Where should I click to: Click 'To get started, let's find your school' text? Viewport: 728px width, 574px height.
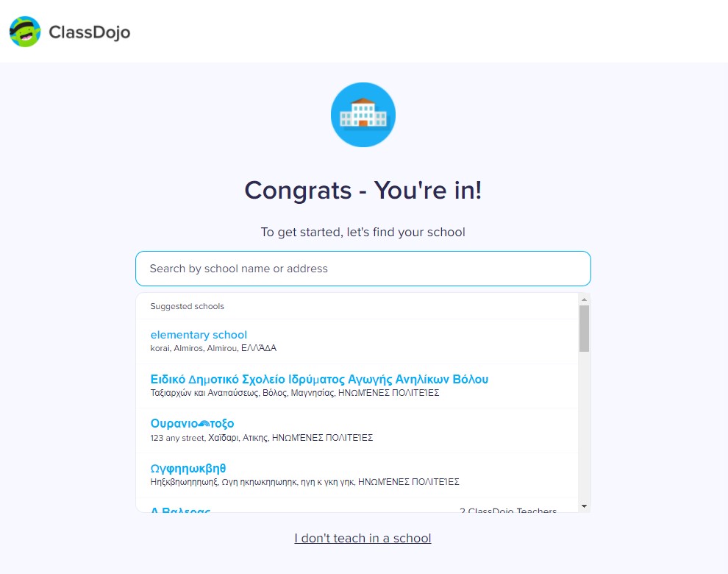pos(363,232)
